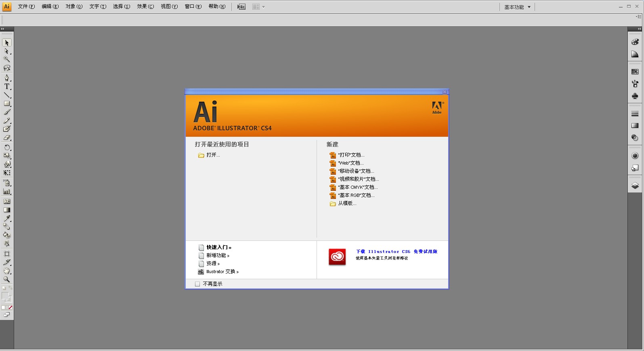
Task: Select the Pen tool
Action: point(7,78)
